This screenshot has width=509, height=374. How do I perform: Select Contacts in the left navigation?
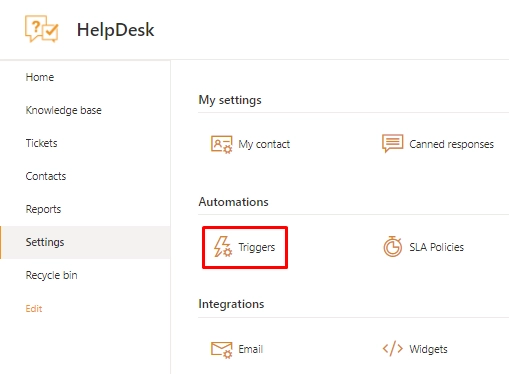tap(46, 176)
